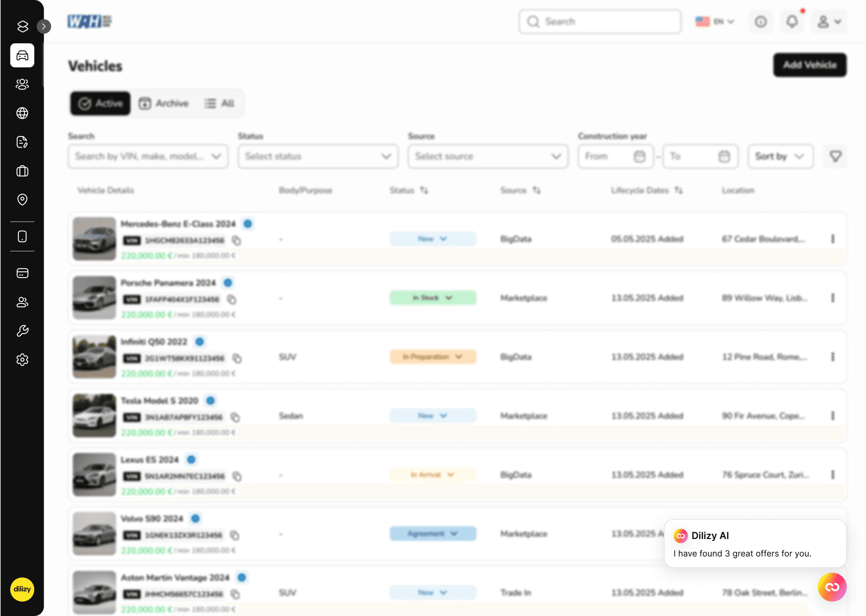Click the Add Vehicle button
This screenshot has height=616, width=866.
pos(809,65)
